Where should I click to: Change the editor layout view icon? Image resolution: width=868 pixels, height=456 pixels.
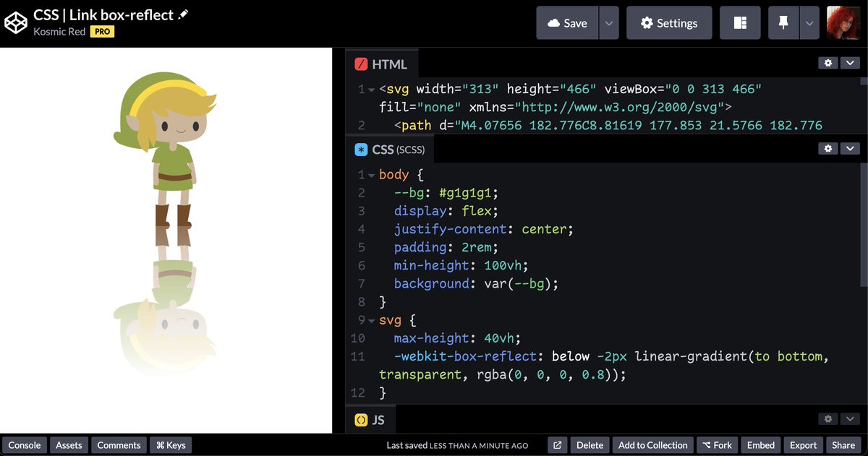[740, 23]
